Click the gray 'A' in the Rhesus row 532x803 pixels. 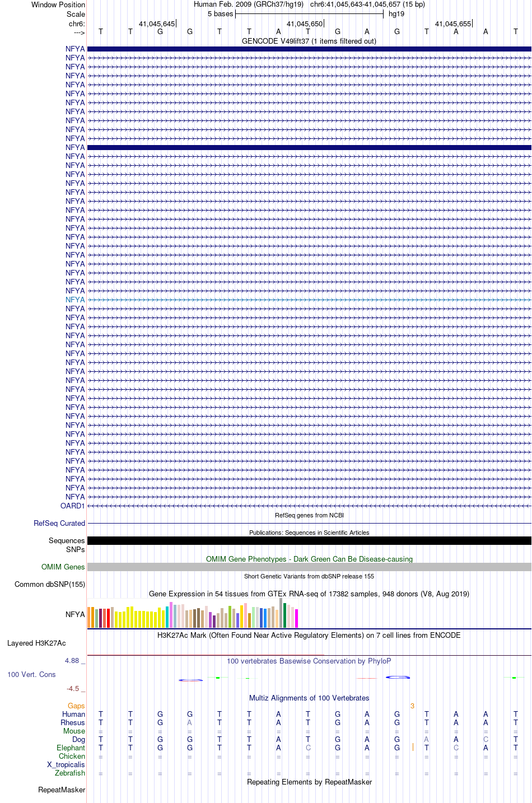[190, 722]
